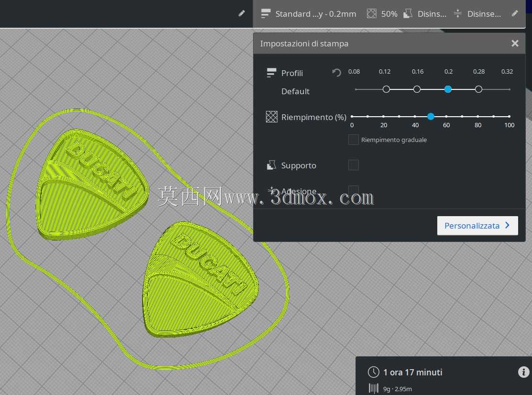Select the 0.16 layer height profile
The height and width of the screenshot is (395, 532).
[417, 89]
